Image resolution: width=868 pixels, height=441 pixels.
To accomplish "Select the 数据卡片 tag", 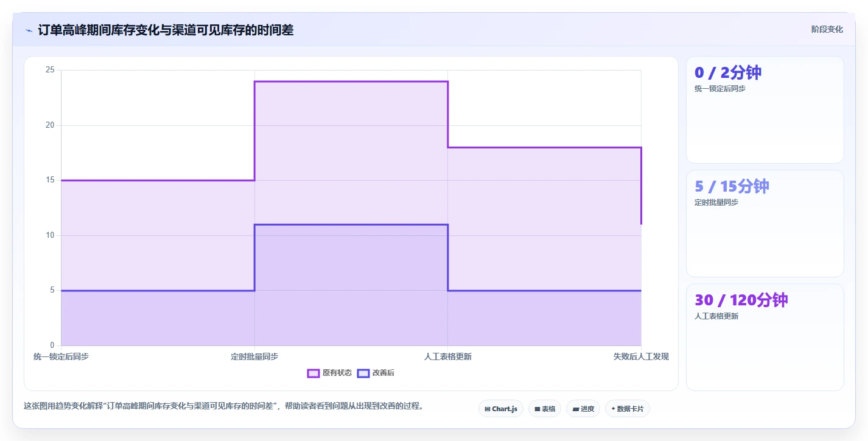I will tap(628, 409).
